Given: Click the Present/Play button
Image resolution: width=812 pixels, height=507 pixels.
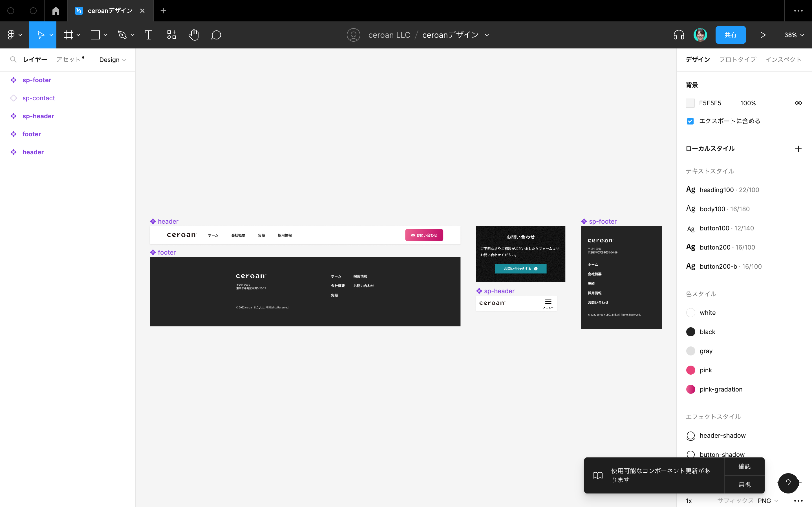Looking at the screenshot, I should (763, 35).
